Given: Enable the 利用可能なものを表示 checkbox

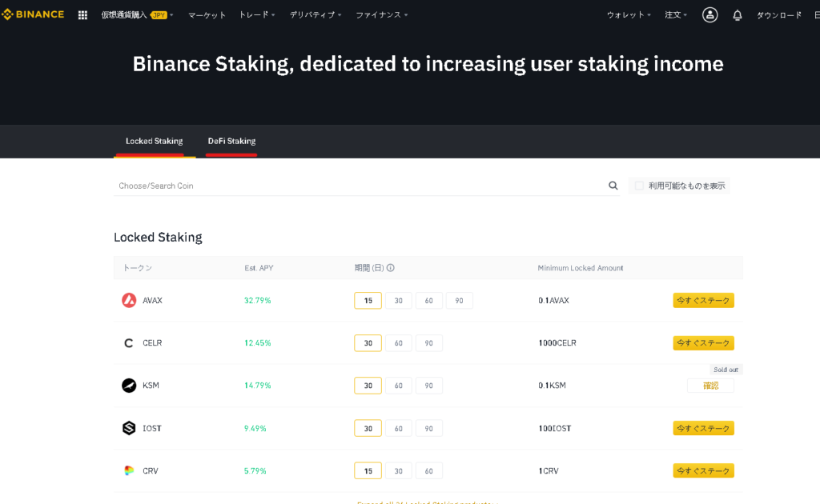Looking at the screenshot, I should 639,186.
